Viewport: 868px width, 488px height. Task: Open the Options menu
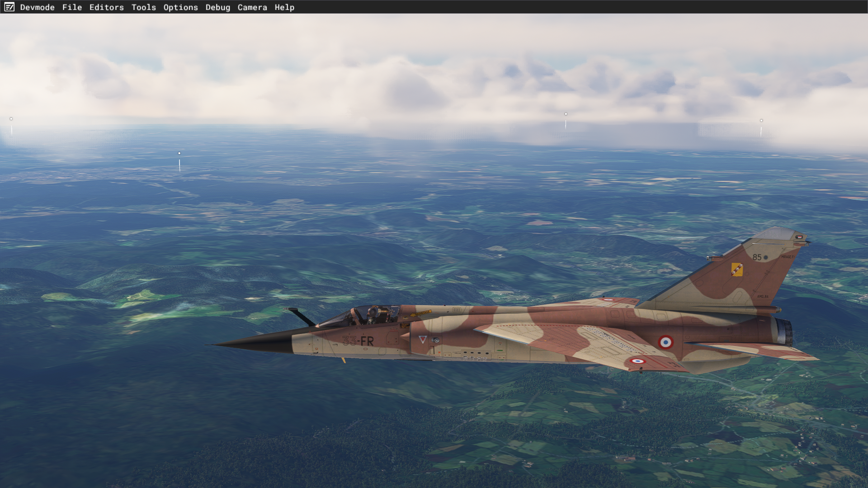(x=180, y=7)
